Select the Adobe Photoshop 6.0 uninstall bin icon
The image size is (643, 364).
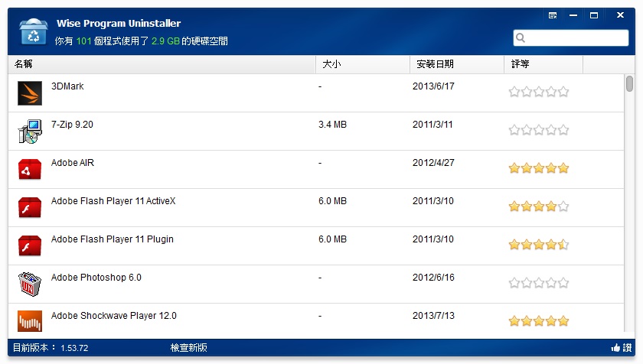(x=30, y=284)
